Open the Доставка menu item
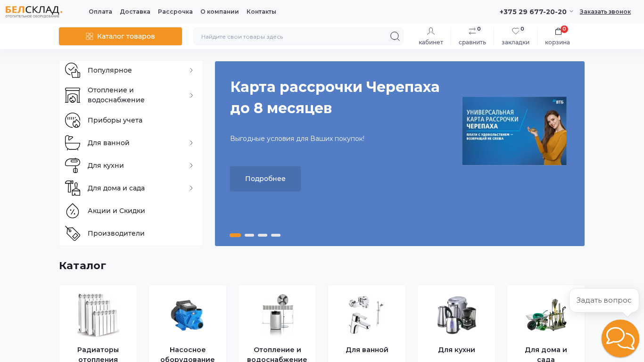Viewport: 644px width, 362px height. pos(135,11)
